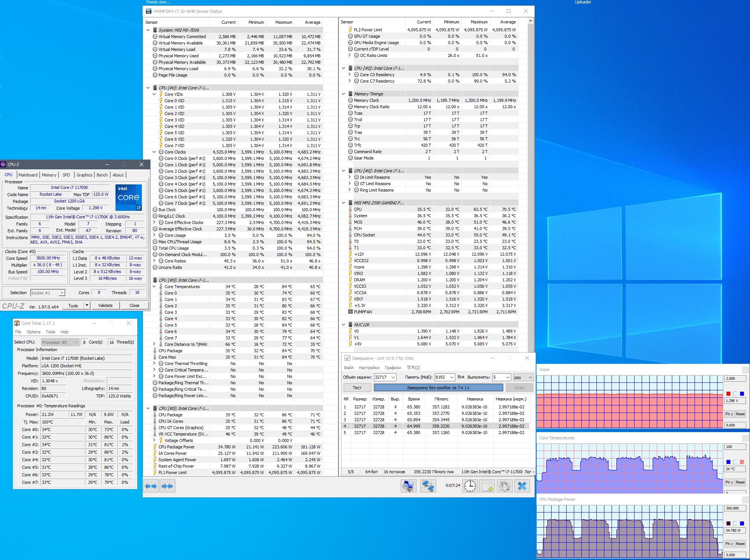750x560 pixels.
Task: Open the Настройки menu in LinX
Action: (369, 368)
